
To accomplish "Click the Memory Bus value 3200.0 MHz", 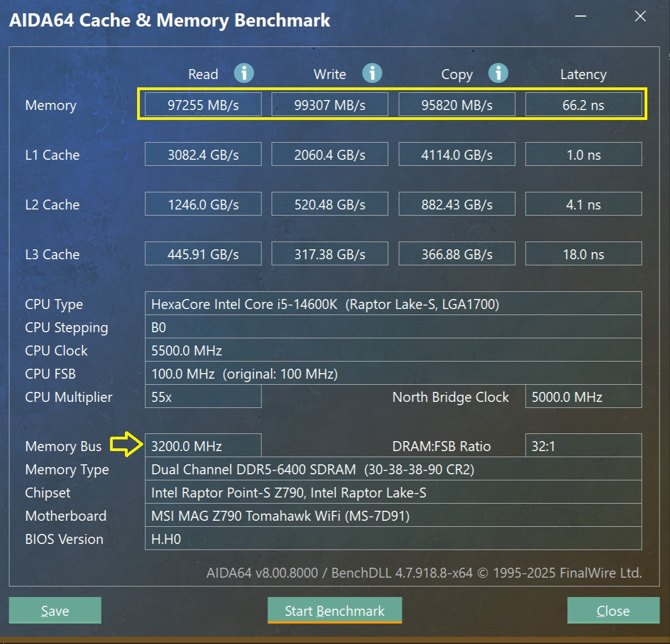I will pyautogui.click(x=203, y=446).
